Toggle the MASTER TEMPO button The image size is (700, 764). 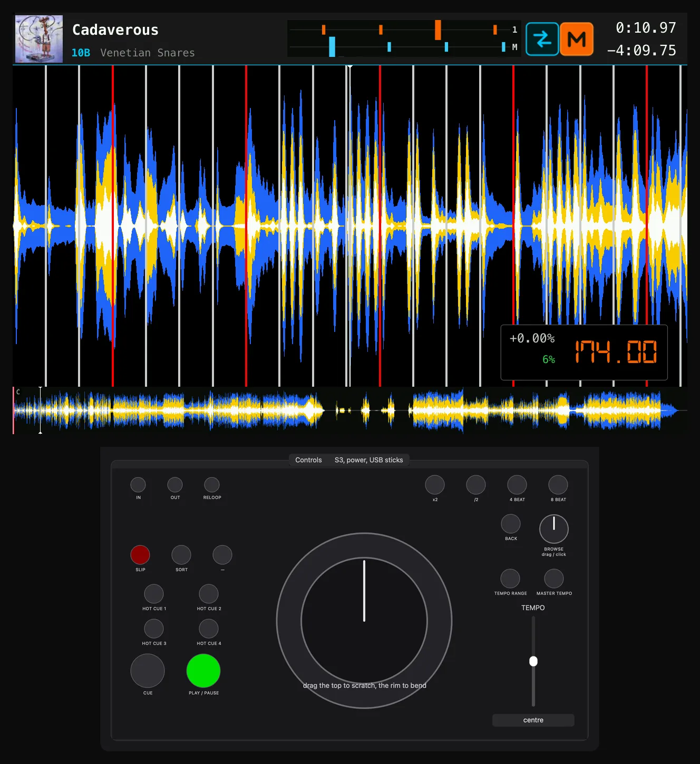554,579
